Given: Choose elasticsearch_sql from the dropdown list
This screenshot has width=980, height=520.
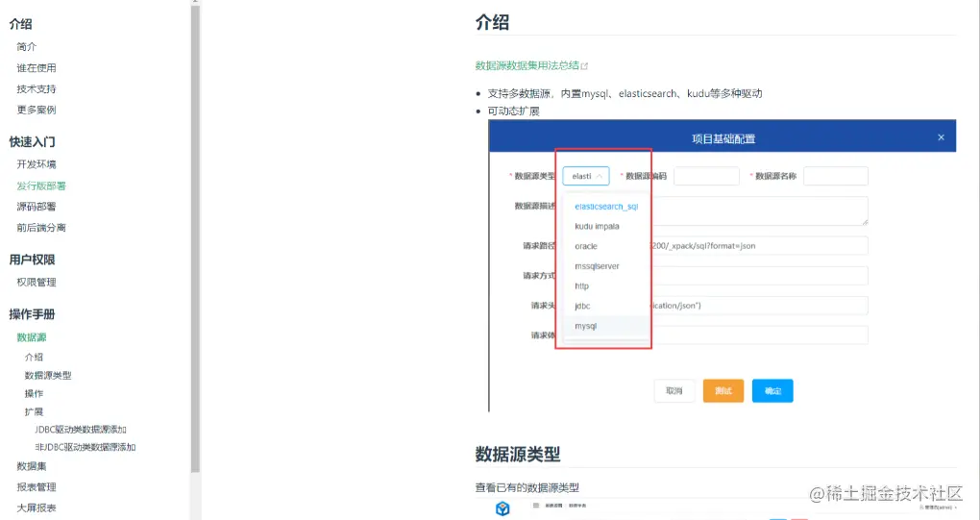Looking at the screenshot, I should pyautogui.click(x=606, y=207).
